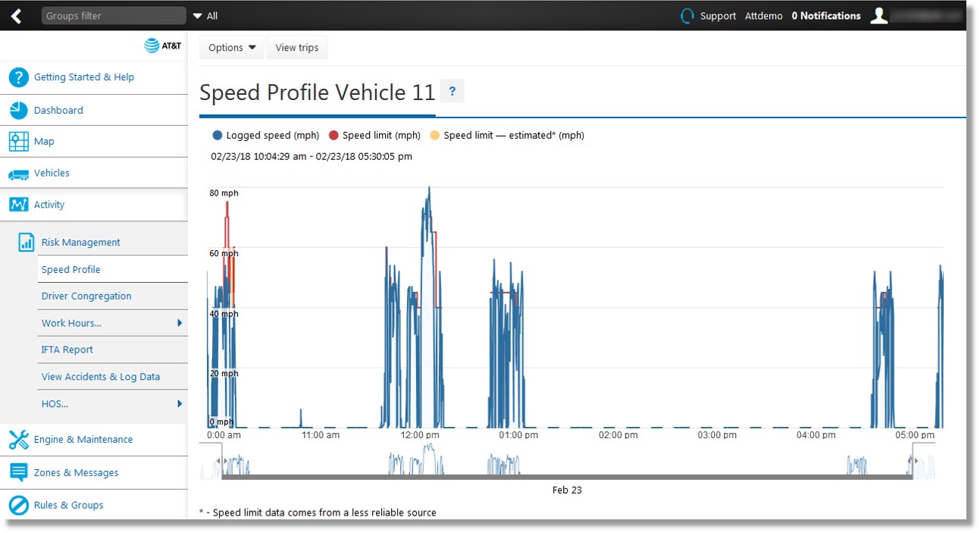Click the Support link
Screen dimensions: 980x533
click(x=718, y=16)
